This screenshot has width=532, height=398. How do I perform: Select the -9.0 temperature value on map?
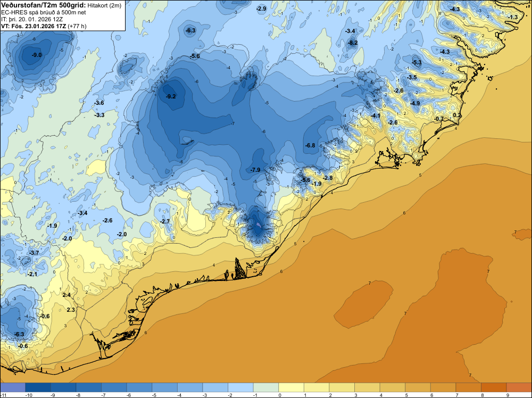[x=37, y=55]
